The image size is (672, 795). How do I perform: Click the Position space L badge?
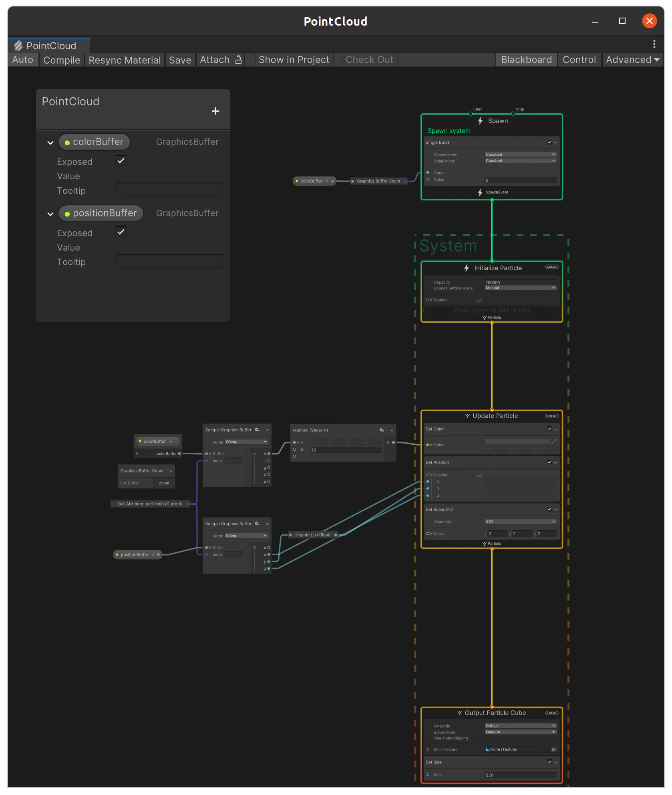[479, 475]
